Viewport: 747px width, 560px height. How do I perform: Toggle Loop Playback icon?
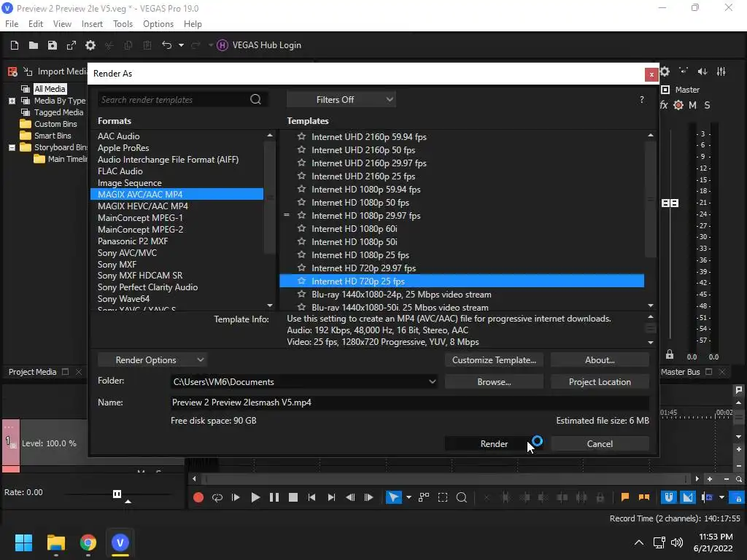(x=217, y=497)
